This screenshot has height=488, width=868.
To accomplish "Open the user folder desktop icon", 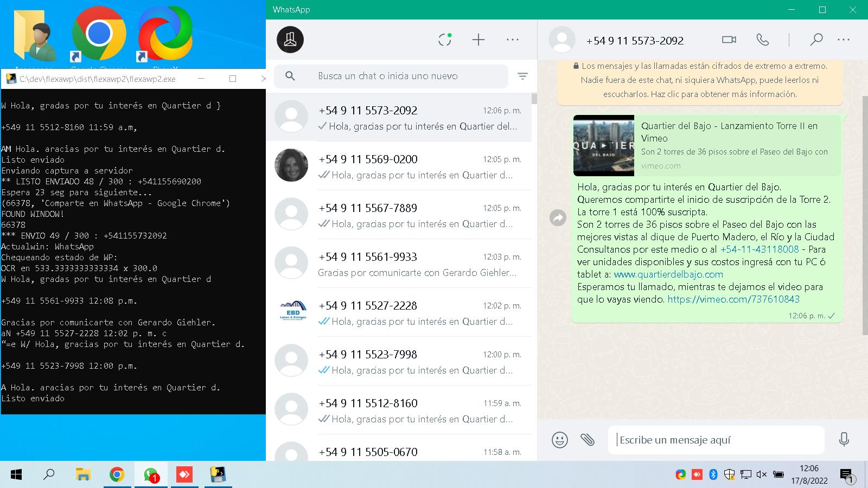I will point(35,35).
